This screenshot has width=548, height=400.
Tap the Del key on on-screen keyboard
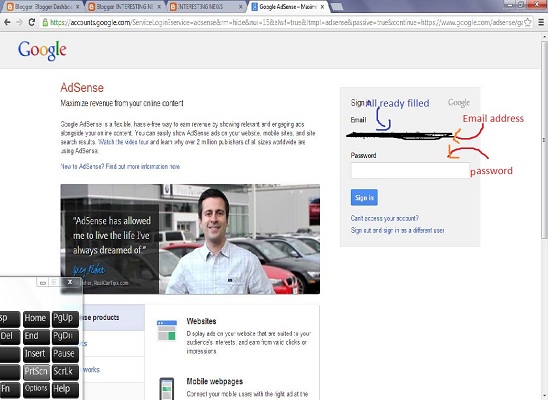click(10, 337)
